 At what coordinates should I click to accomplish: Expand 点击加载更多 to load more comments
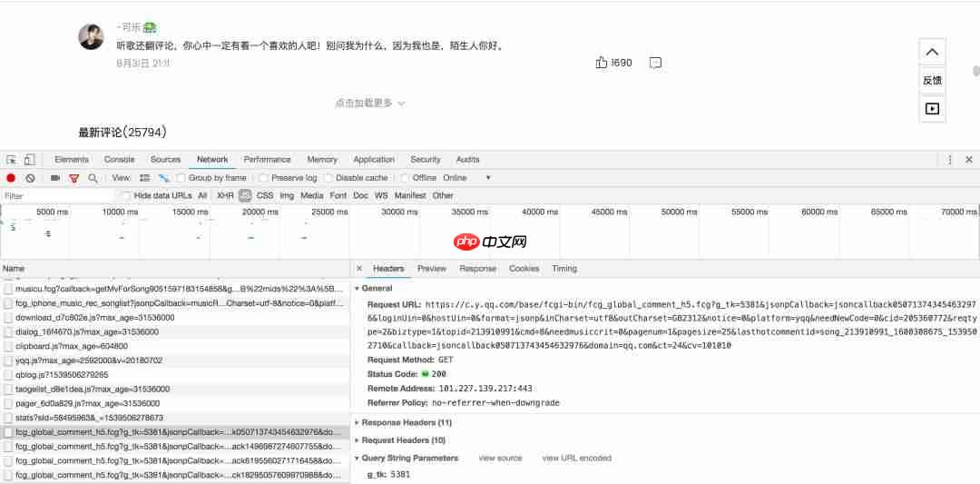pyautogui.click(x=370, y=104)
